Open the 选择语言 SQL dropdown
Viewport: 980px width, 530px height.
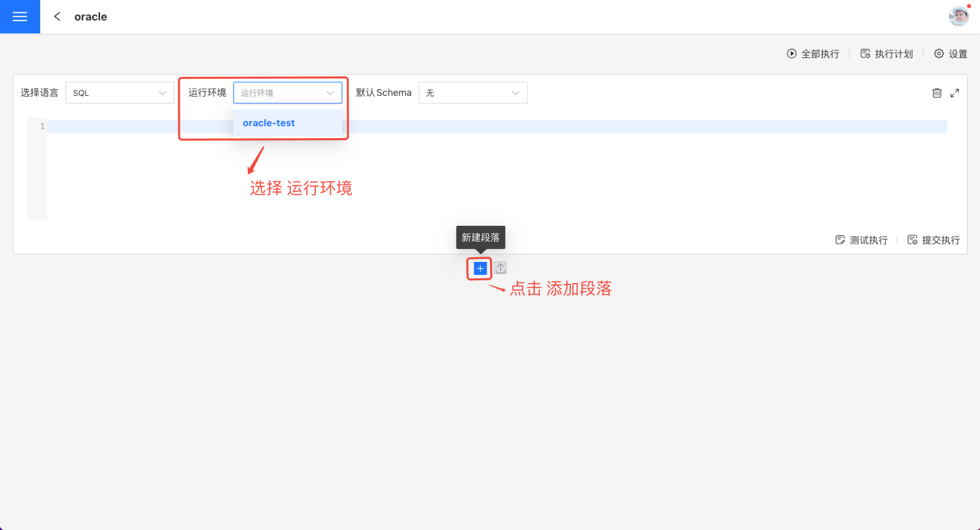120,93
